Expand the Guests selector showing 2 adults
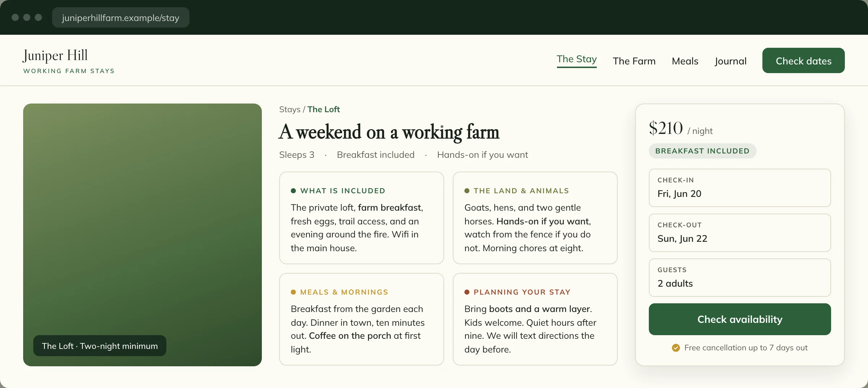 pyautogui.click(x=740, y=278)
